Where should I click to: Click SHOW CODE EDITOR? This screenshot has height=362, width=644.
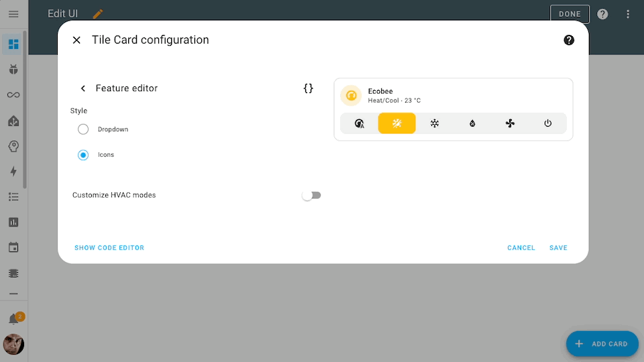pyautogui.click(x=109, y=248)
